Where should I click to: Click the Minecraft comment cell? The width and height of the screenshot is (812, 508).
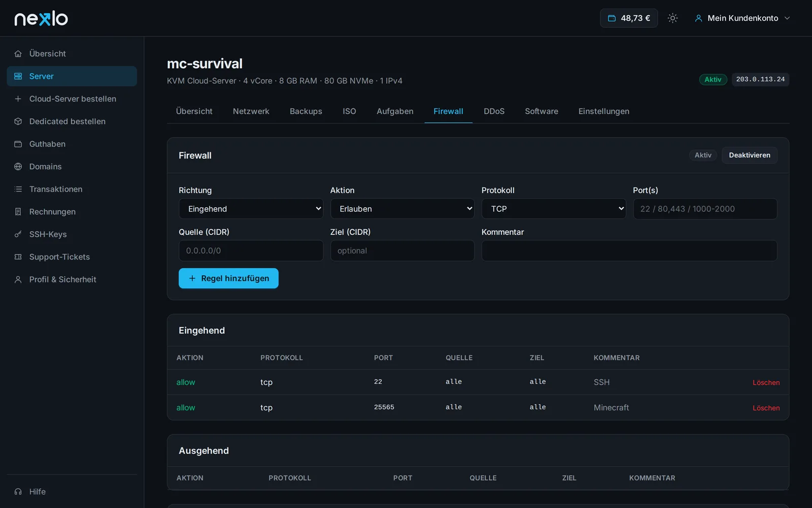pyautogui.click(x=611, y=407)
